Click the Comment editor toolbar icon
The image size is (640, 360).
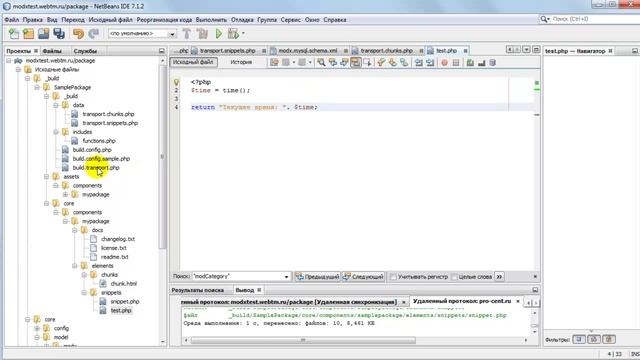(470, 62)
